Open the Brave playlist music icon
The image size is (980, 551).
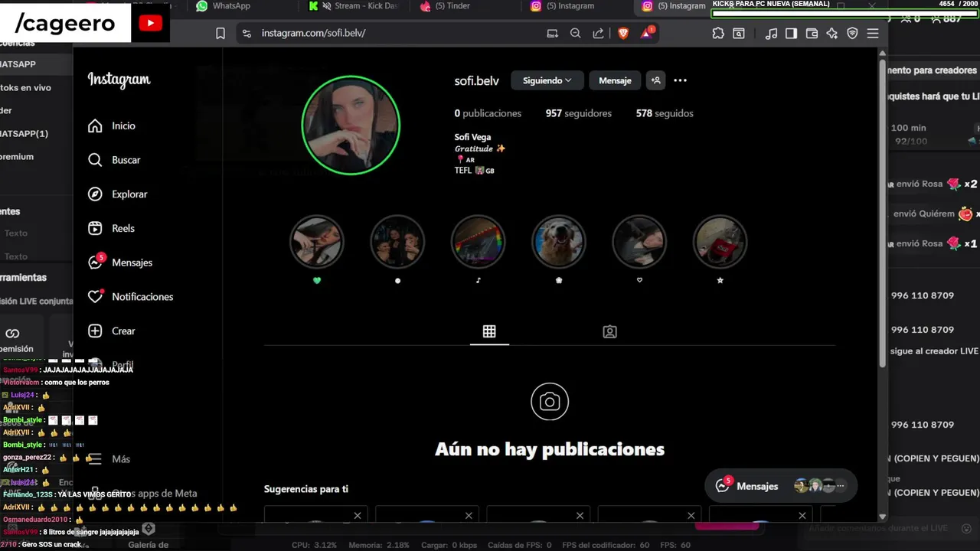click(771, 34)
